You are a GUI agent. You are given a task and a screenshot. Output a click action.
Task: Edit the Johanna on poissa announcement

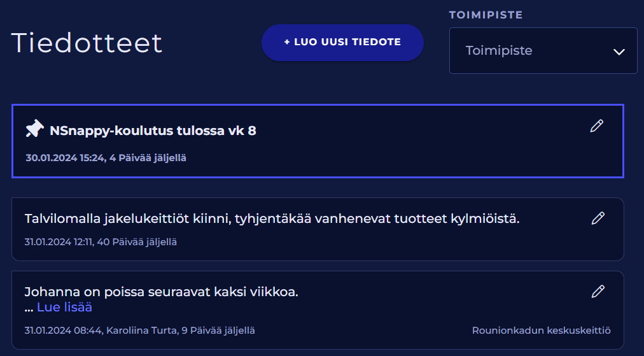click(598, 292)
